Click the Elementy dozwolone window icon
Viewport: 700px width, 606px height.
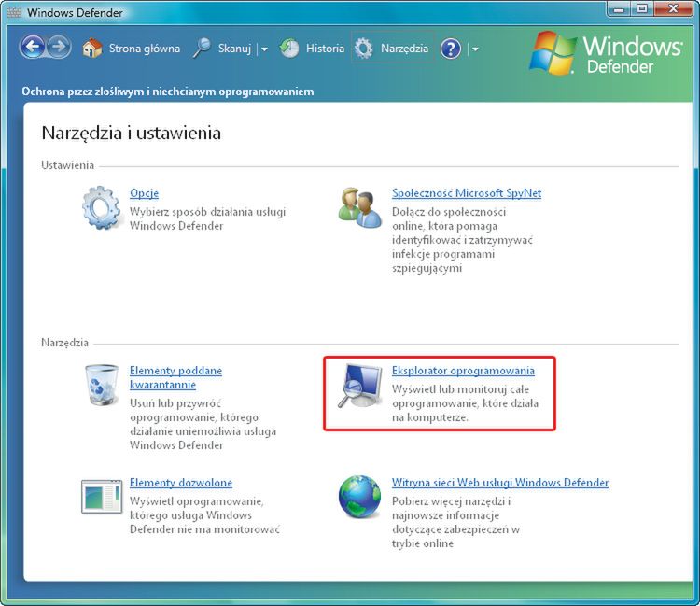[102, 497]
